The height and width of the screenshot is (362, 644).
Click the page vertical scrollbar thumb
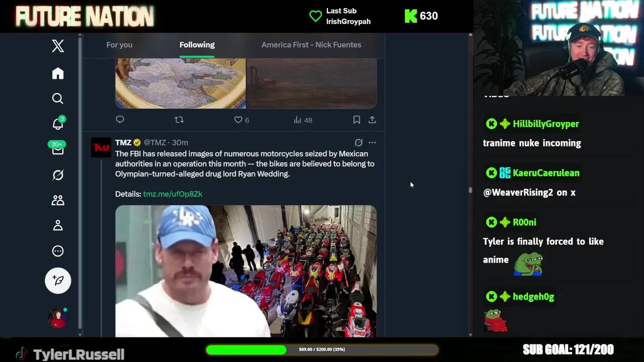click(470, 190)
